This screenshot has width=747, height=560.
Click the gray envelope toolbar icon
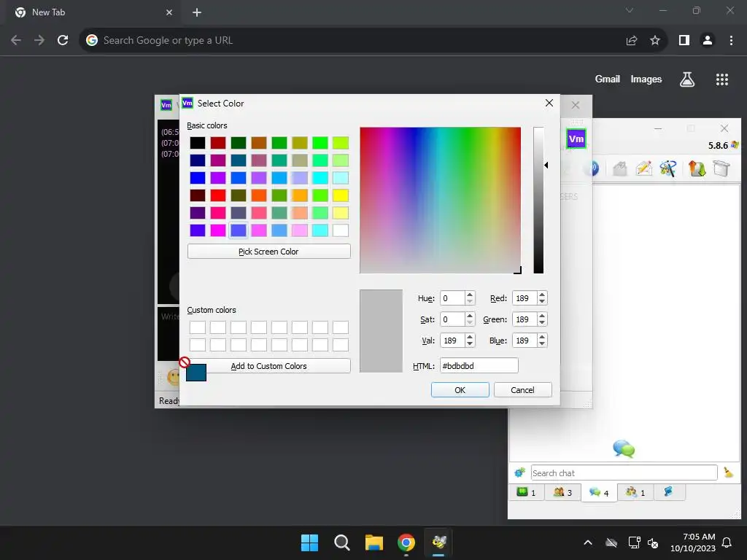[x=620, y=168]
